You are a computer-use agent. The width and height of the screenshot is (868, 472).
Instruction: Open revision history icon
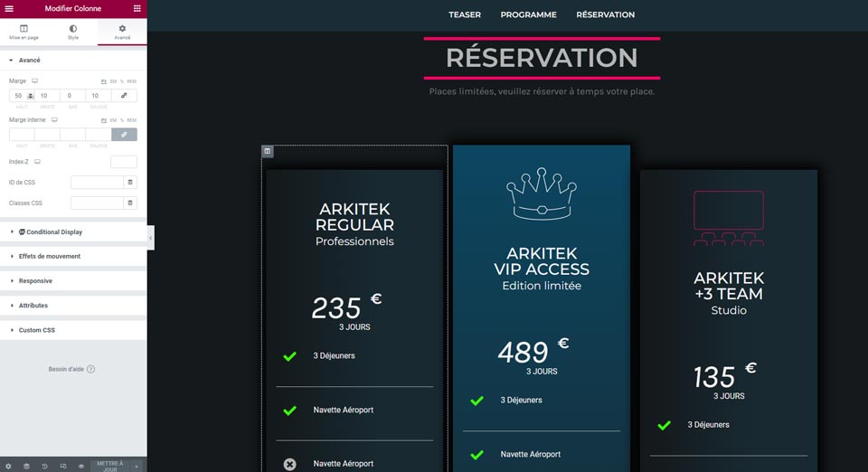44,467
